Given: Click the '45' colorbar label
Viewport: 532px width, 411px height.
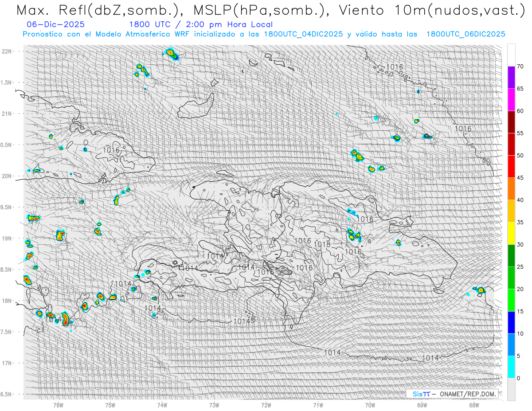Looking at the screenshot, I should tap(520, 178).
